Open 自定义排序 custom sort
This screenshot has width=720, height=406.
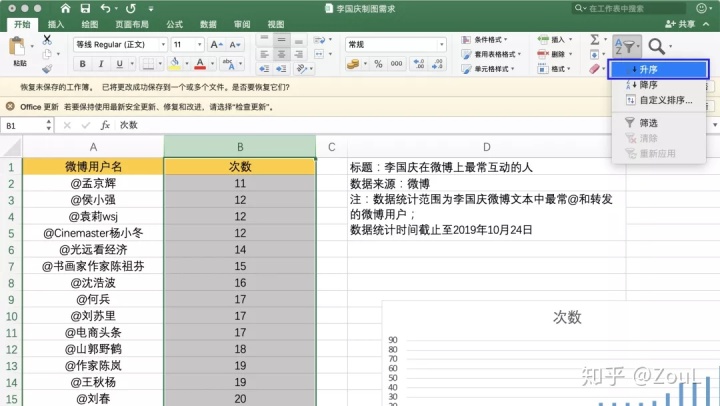pyautogui.click(x=658, y=100)
